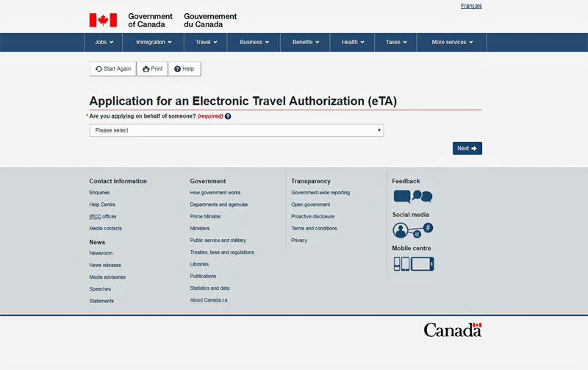This screenshot has height=370, width=588.
Task: Open the Social media icon
Action: [412, 230]
